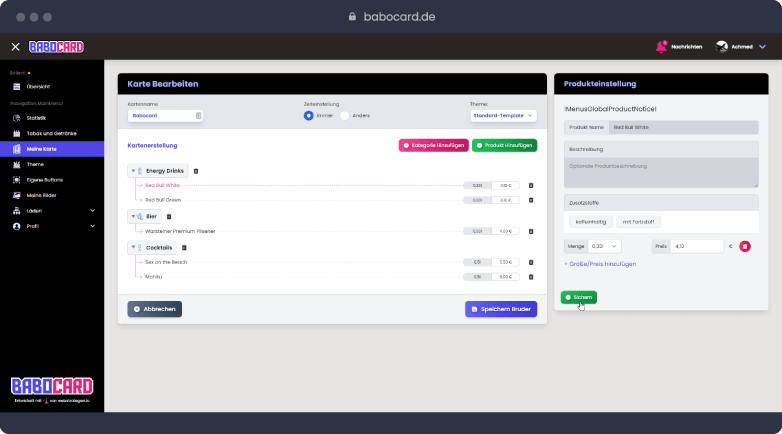Viewport: 782px width, 434px height.
Task: Open the Nachrichten notification bell
Action: (x=661, y=46)
